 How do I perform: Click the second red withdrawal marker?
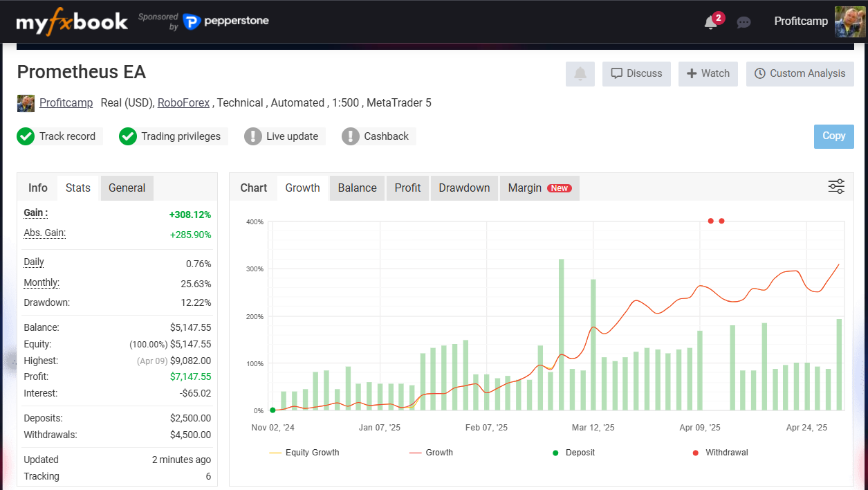[x=721, y=221]
